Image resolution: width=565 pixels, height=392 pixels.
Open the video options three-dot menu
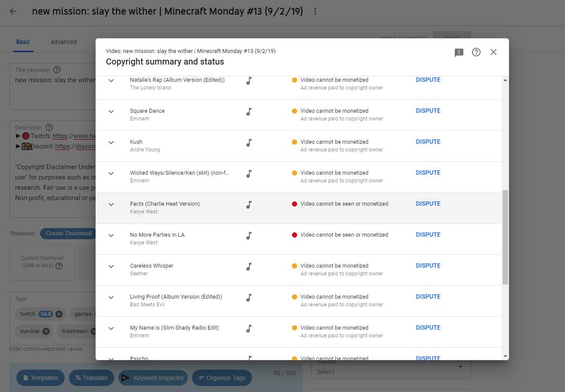[x=315, y=11]
